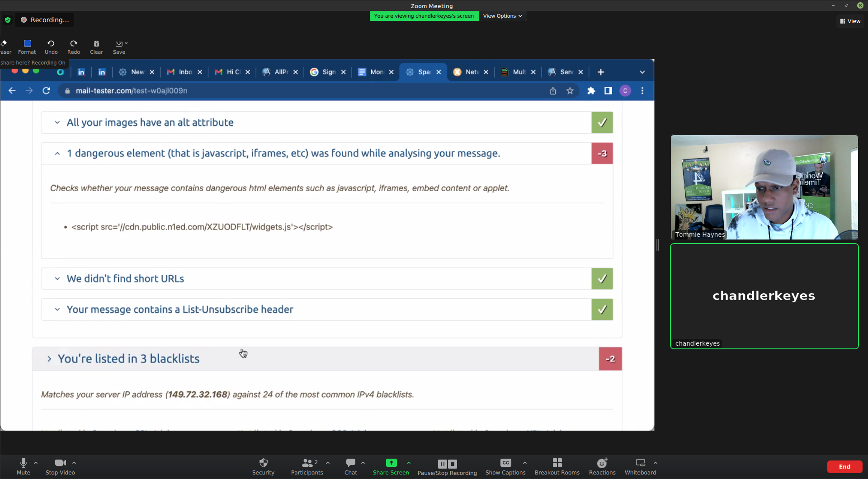Image resolution: width=868 pixels, height=479 pixels.
Task: Expand the Whiteboard options arrow
Action: [656, 463]
